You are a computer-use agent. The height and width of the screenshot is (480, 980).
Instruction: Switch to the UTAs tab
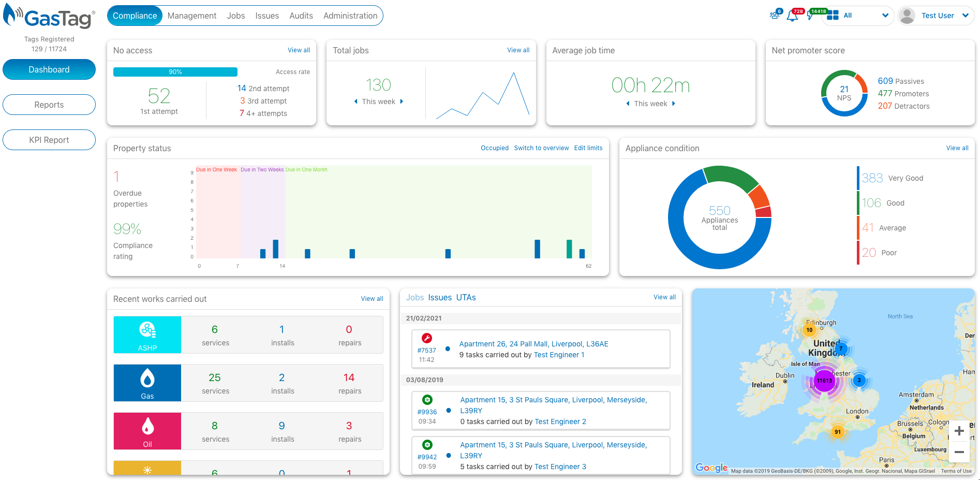click(466, 297)
